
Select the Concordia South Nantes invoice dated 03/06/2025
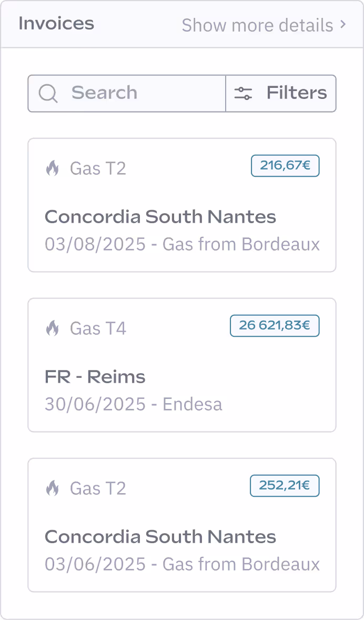pyautogui.click(x=182, y=525)
